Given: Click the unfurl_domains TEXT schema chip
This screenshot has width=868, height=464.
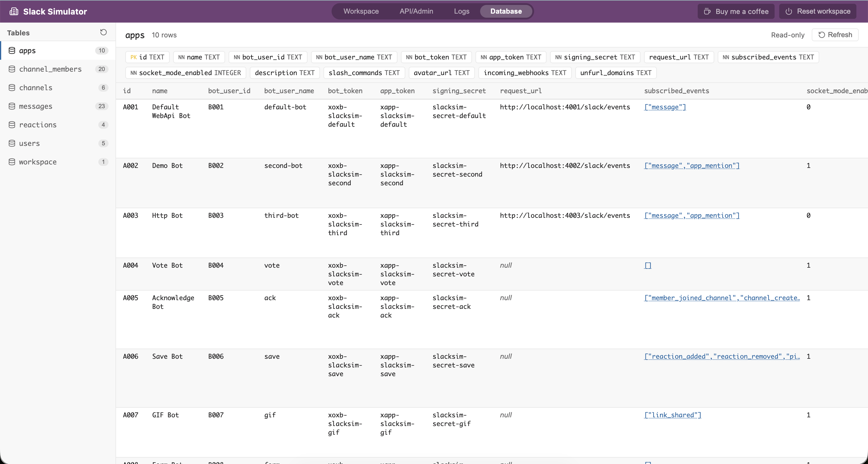Looking at the screenshot, I should coord(616,73).
